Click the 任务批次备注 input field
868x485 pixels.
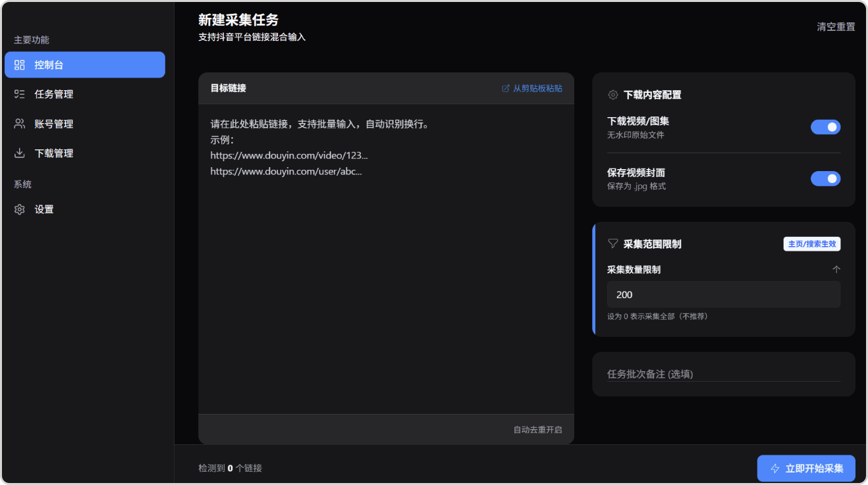(723, 374)
